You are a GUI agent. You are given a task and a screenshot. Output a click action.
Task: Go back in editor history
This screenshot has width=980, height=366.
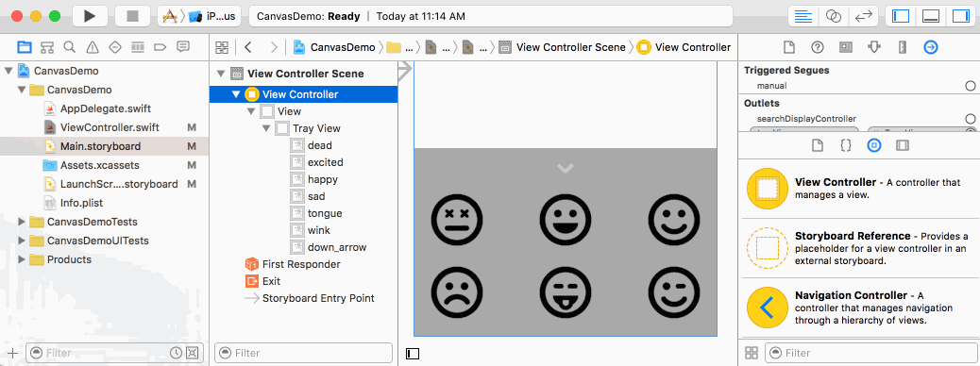[x=248, y=47]
